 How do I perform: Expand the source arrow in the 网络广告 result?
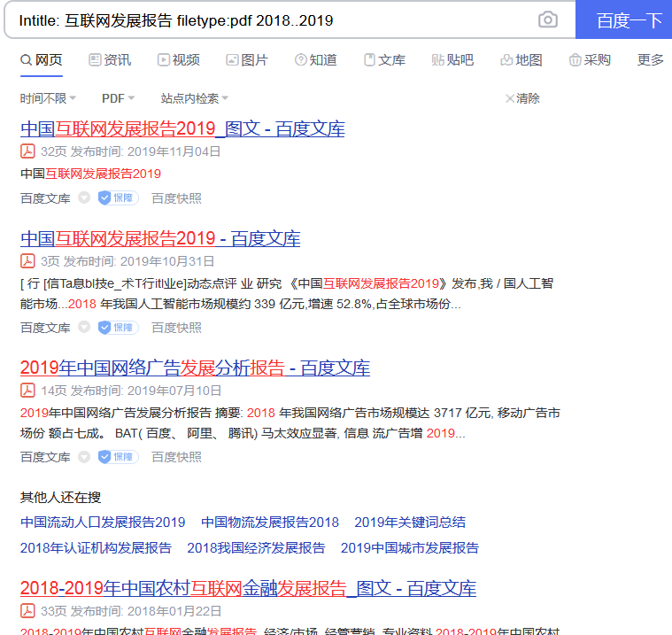[x=84, y=457]
